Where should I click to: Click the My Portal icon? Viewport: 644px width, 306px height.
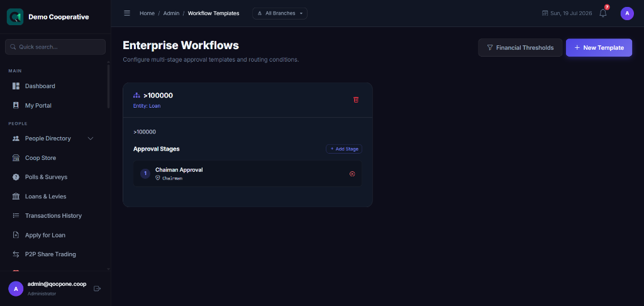click(x=16, y=105)
